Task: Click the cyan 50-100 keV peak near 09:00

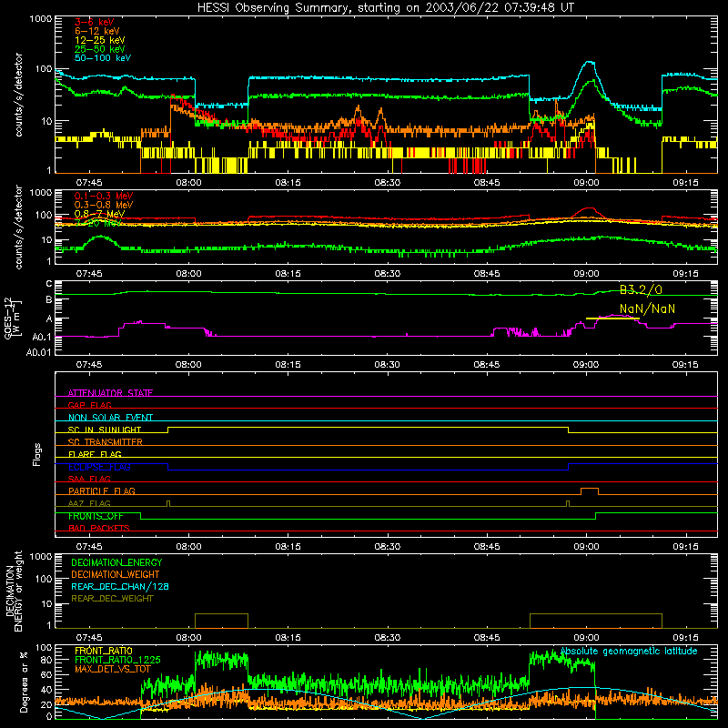Action: 589,62
